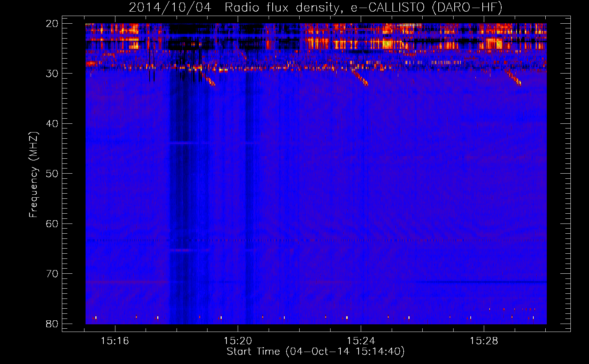589x364 pixels.
Task: Click the 'Start Time (04-Oct-14 15:14:40)' label
Action: (316, 352)
